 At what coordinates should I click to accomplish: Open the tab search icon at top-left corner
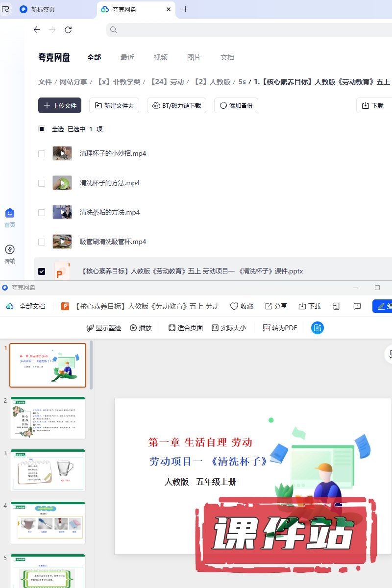6,9
